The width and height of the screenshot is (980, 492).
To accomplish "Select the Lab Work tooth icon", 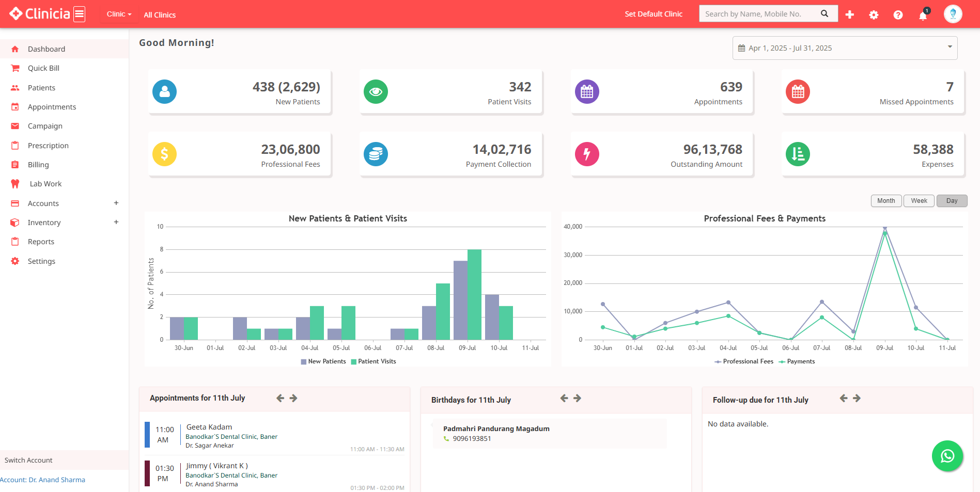I will point(15,183).
